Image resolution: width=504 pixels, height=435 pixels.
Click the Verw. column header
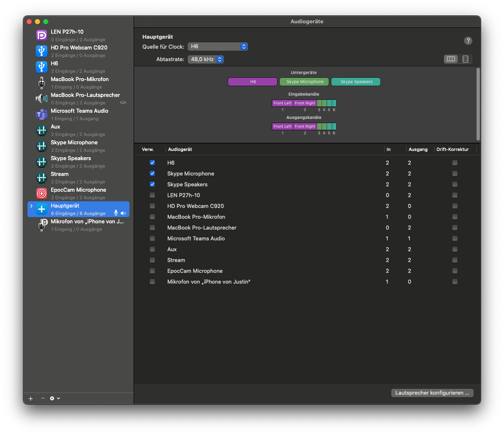(148, 149)
